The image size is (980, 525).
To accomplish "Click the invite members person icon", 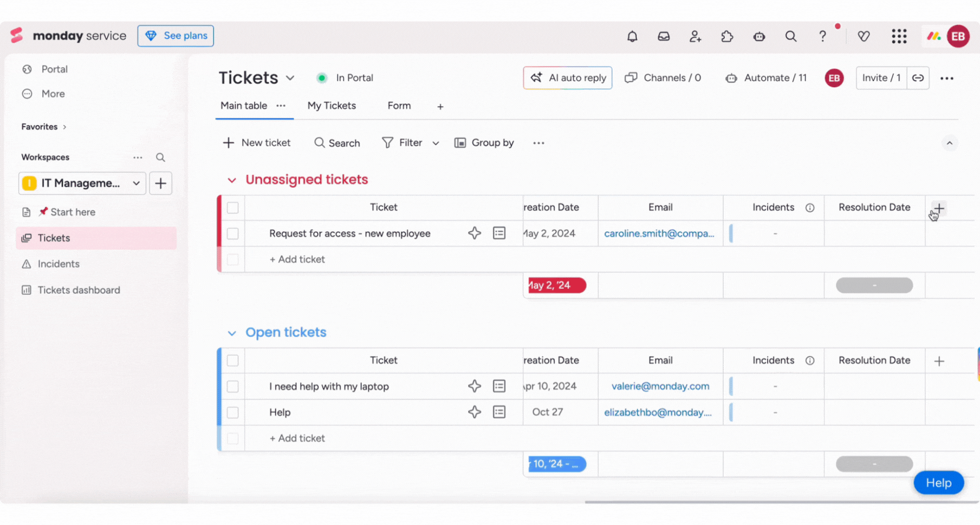I will [x=695, y=36].
